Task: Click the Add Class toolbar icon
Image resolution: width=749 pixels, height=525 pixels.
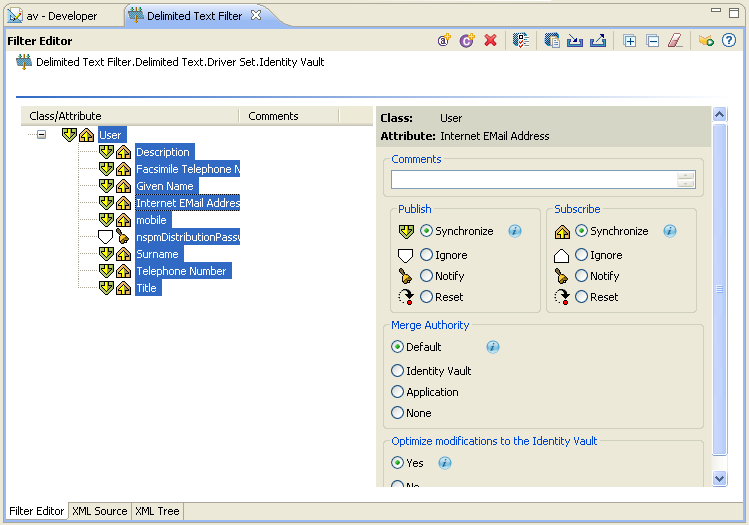Action: tap(467, 41)
